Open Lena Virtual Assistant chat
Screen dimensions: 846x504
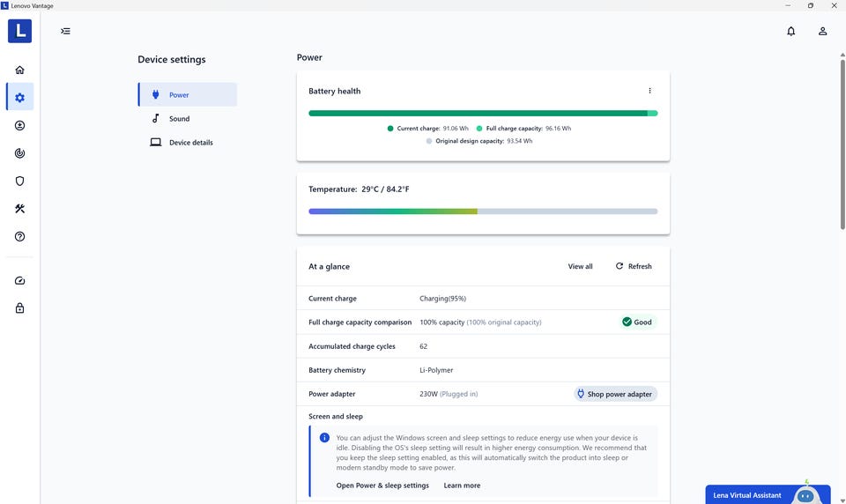pos(768,494)
